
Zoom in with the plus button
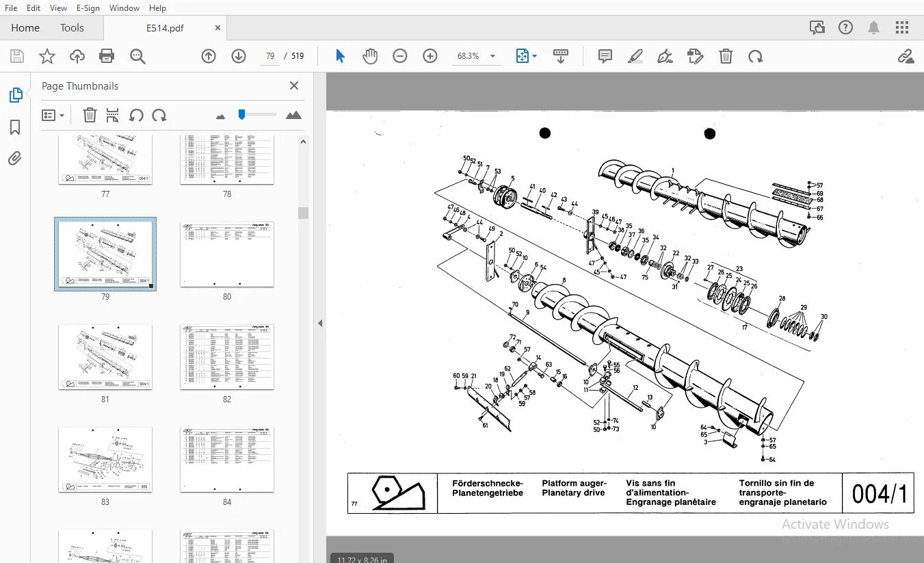[x=430, y=56]
